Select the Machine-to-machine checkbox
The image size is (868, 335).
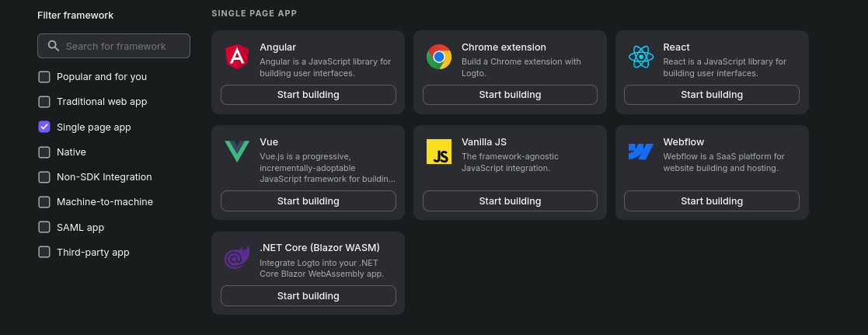[x=44, y=202]
